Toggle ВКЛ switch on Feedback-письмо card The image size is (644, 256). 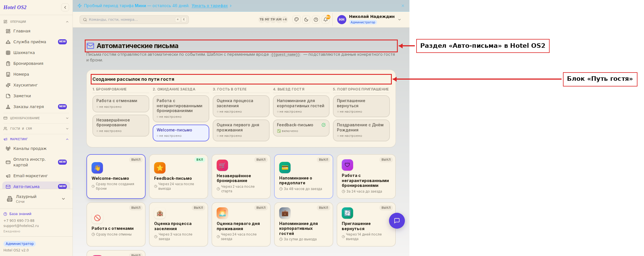[x=200, y=160]
